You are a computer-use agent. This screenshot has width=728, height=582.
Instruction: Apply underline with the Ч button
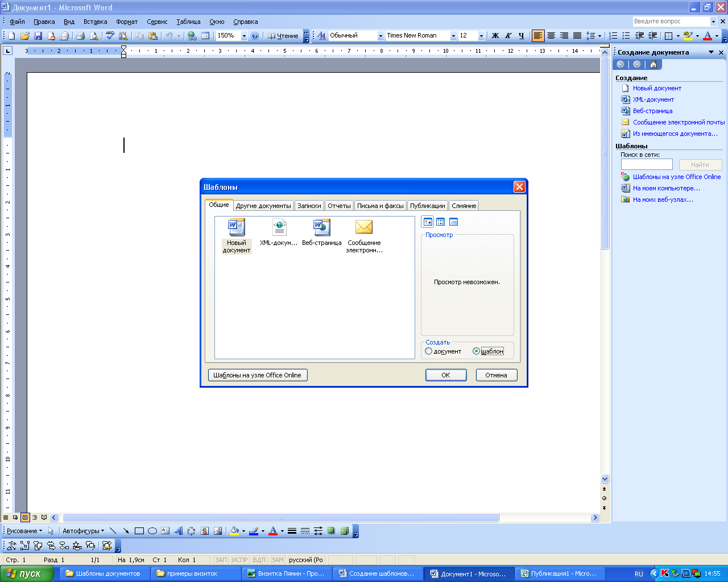(x=522, y=36)
